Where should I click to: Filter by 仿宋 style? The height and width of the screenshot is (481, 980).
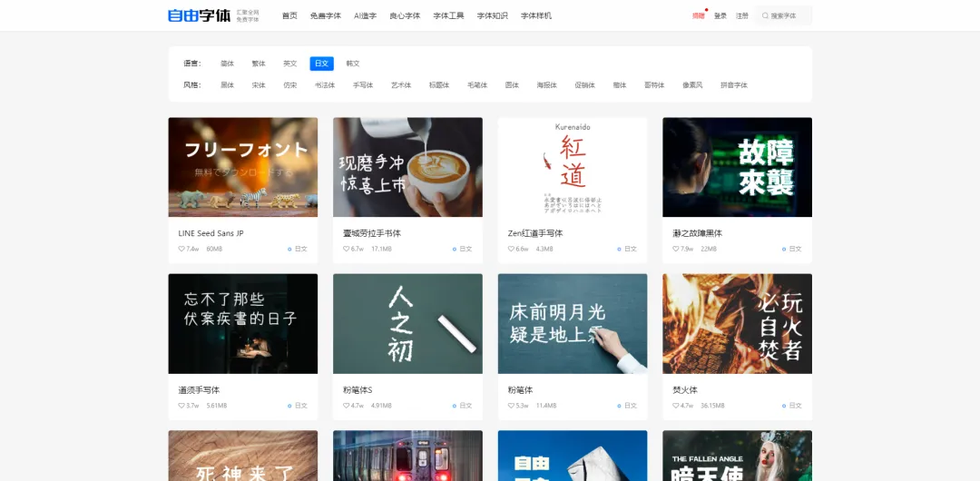pos(290,85)
